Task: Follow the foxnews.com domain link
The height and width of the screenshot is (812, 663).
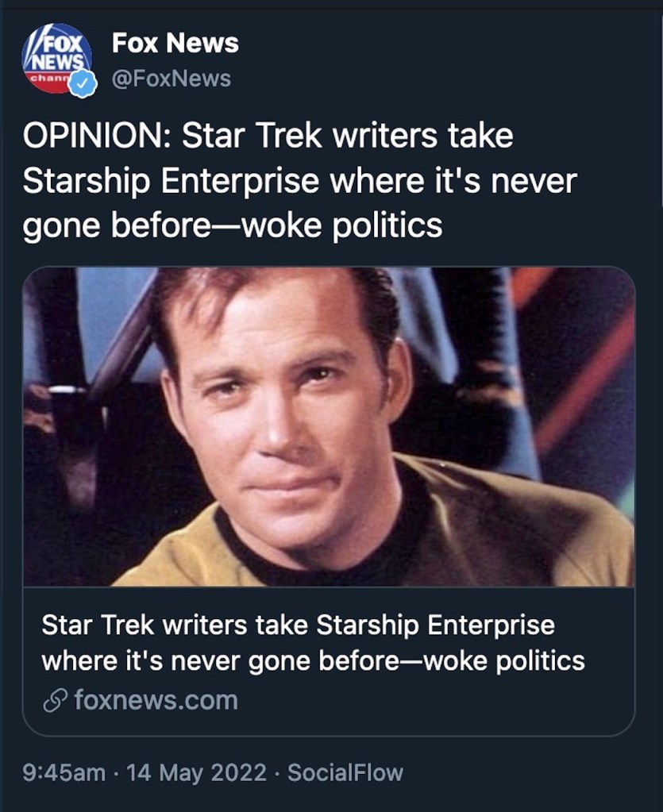Action: pyautogui.click(x=156, y=701)
